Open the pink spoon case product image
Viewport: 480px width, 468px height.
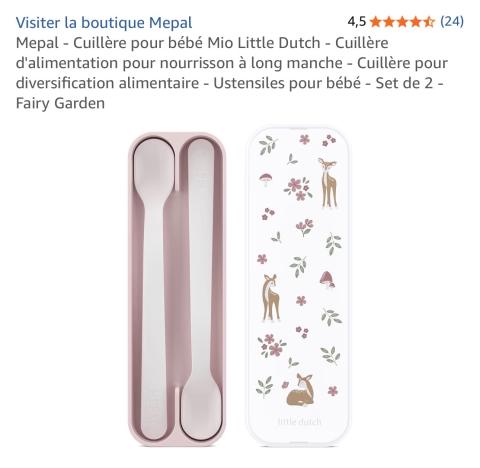177,289
